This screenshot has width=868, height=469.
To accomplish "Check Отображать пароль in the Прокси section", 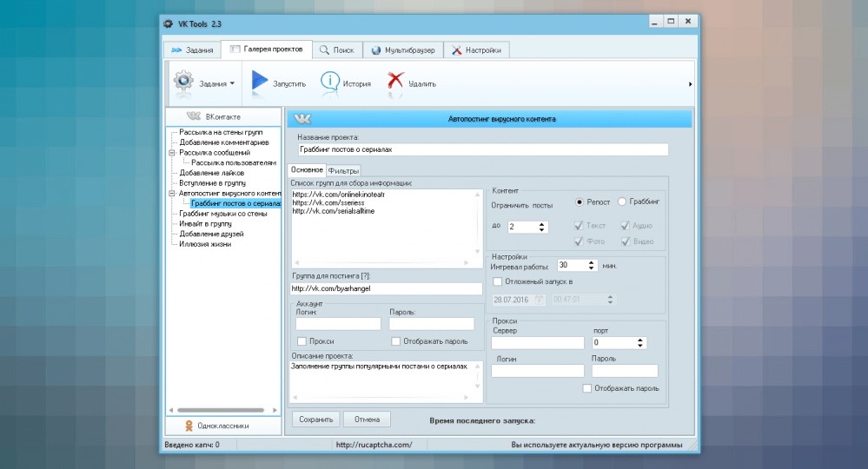I will (x=586, y=388).
